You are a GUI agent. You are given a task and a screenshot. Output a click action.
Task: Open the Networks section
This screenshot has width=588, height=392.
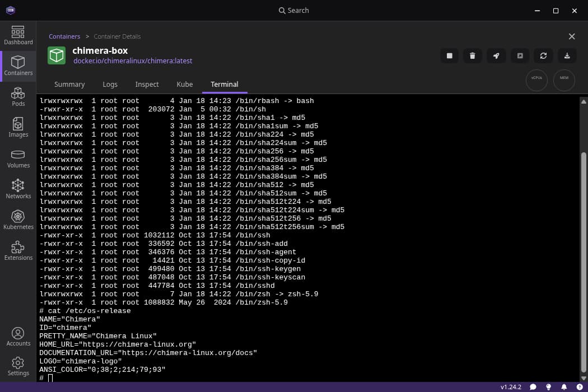(x=18, y=189)
